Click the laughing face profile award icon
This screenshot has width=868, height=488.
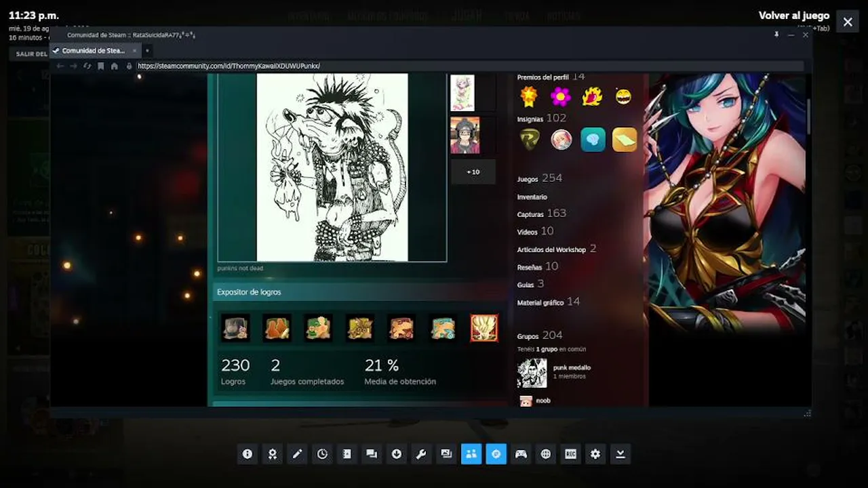tap(623, 97)
